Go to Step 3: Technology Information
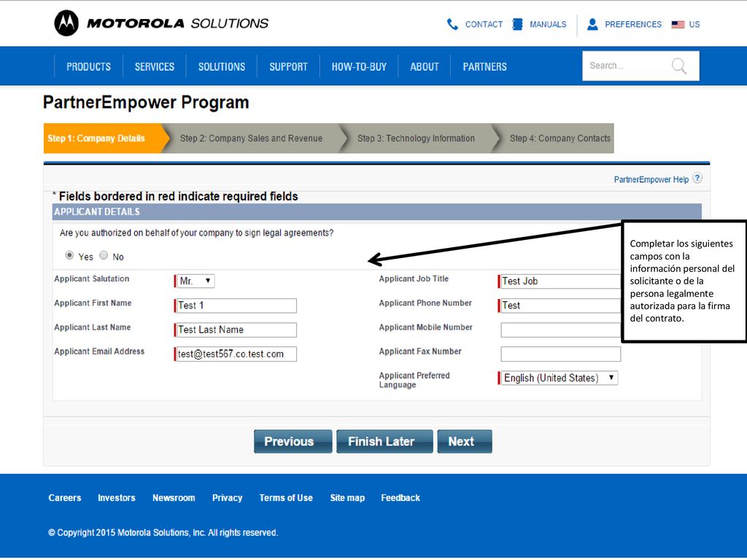 point(416,138)
